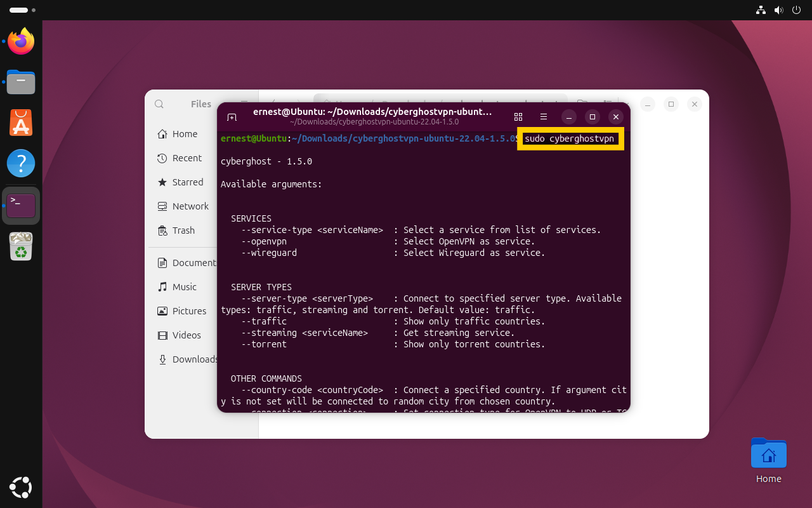Image resolution: width=812 pixels, height=508 pixels.
Task: Open Help from the dock
Action: 21,164
